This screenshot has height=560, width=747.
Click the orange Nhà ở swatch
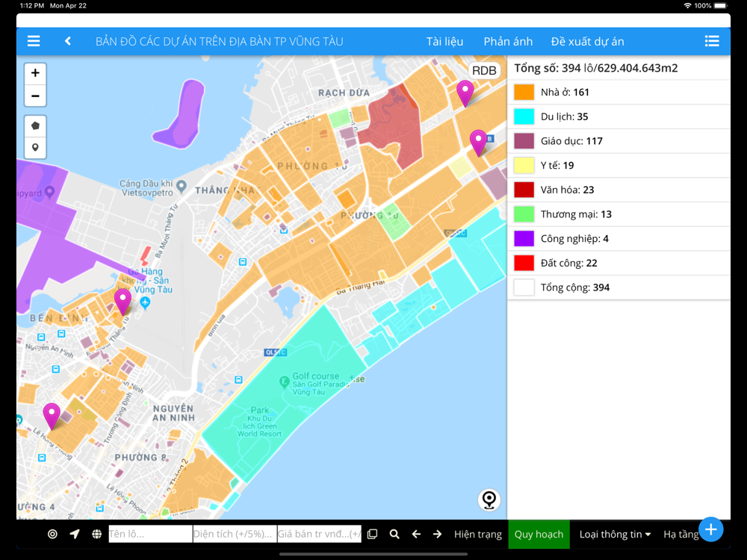pyautogui.click(x=524, y=92)
